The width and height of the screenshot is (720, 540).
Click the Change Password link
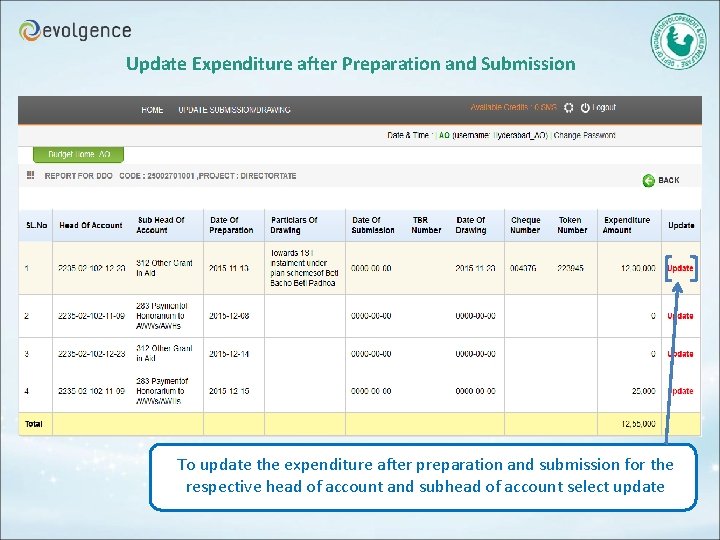(x=584, y=135)
